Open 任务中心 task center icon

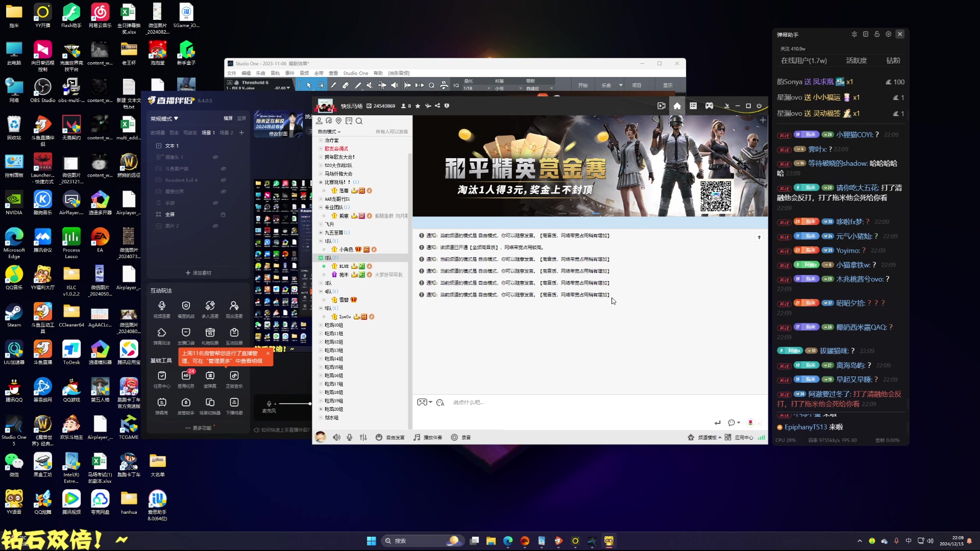[162, 379]
